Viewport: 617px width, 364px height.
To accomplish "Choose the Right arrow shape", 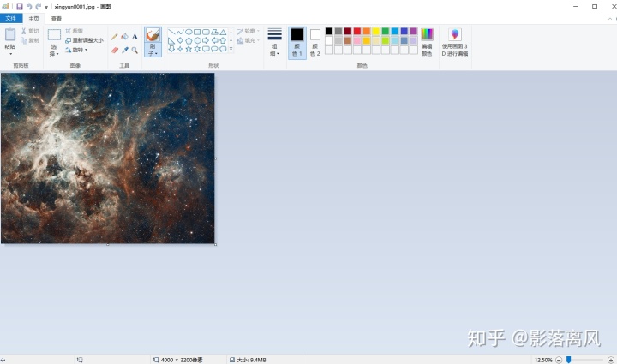I will click(206, 40).
